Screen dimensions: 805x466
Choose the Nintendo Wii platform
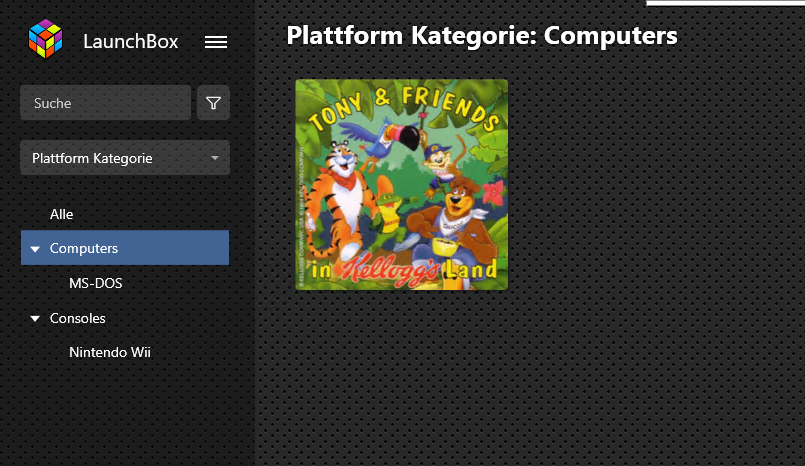click(x=109, y=352)
